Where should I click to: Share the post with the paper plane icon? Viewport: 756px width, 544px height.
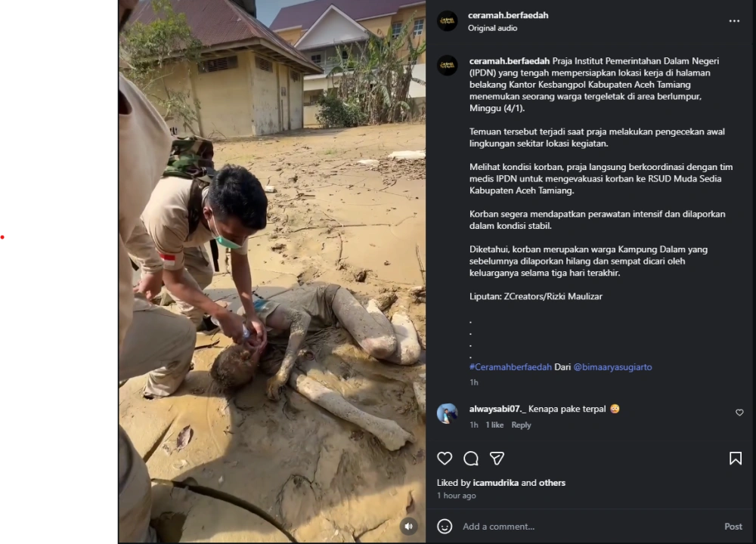point(497,459)
